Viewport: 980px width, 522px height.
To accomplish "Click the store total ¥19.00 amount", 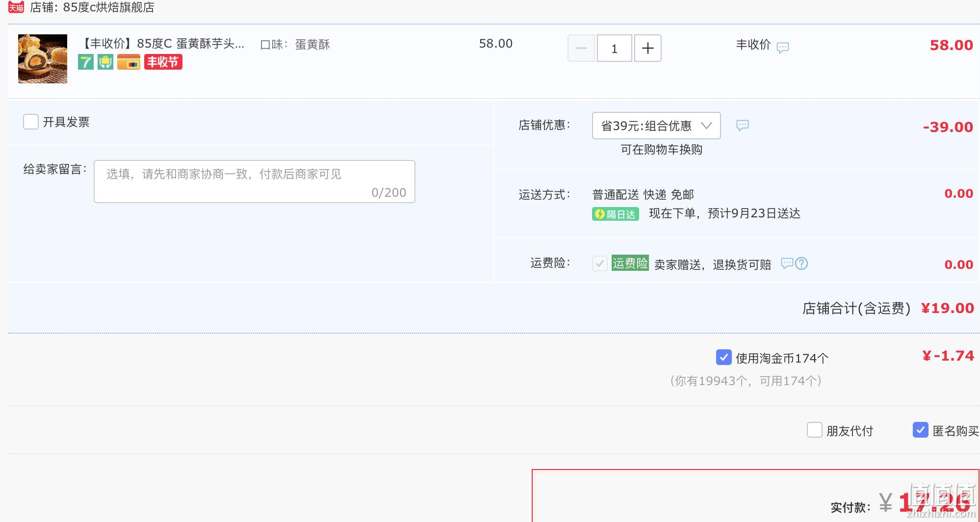I will (948, 308).
